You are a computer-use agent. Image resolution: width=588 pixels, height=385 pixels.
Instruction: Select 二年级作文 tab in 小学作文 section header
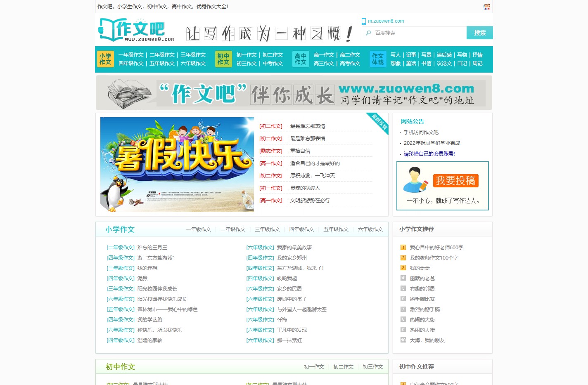coord(233,229)
